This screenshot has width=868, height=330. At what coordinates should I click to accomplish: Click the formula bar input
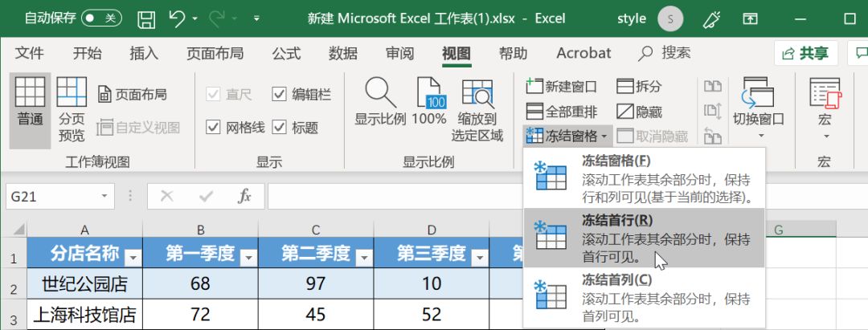pyautogui.click(x=567, y=196)
